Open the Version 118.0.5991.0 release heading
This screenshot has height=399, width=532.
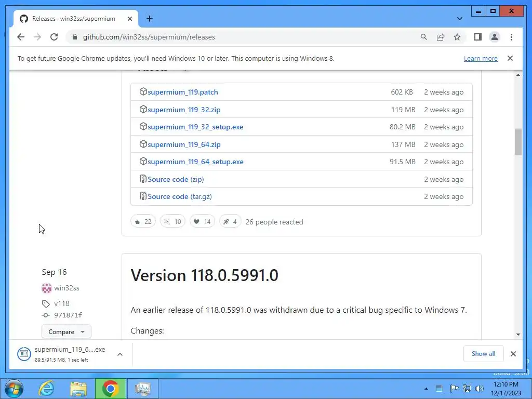click(204, 275)
